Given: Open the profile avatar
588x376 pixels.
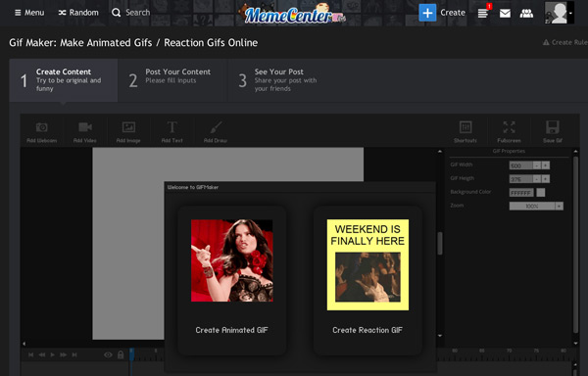Looking at the screenshot, I should [556, 13].
